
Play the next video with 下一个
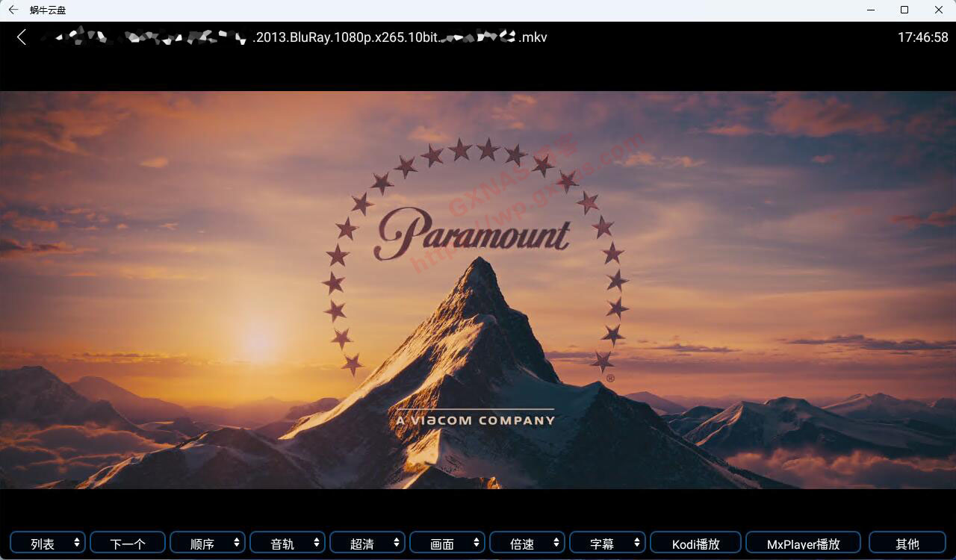[128, 544]
